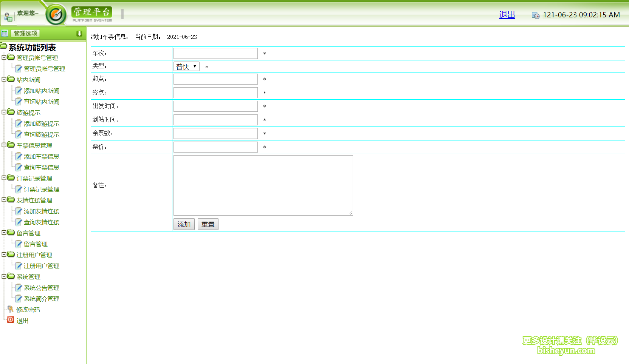
Task: Open the 类型 dropdown showing 普快
Action: [x=186, y=66]
